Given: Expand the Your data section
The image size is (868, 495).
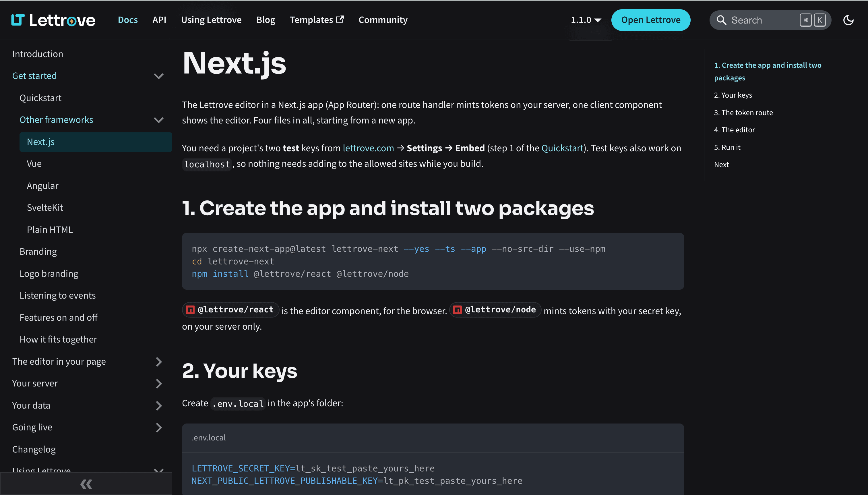Looking at the screenshot, I should 159,406.
